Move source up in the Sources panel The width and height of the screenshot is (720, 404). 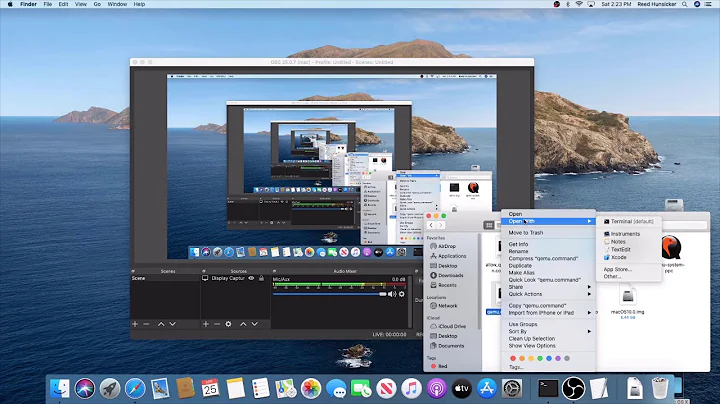coord(243,324)
